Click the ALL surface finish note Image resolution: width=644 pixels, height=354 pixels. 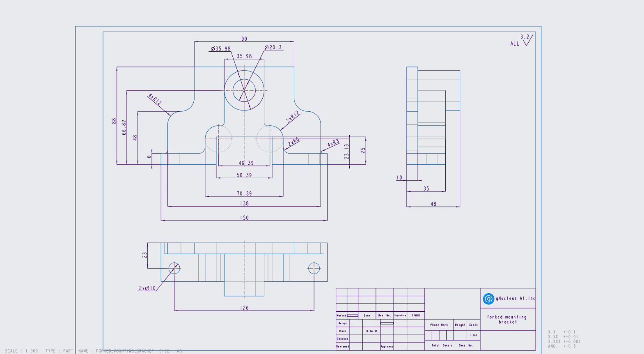coord(515,44)
